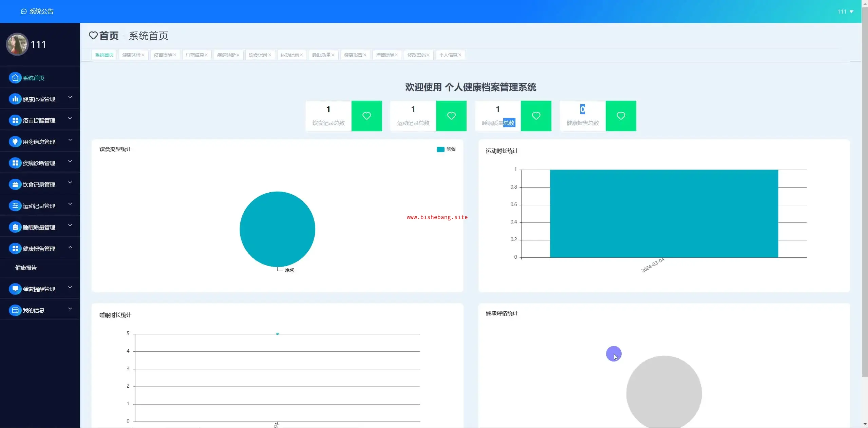Click the monitor icon for 弹窗提醒管理
This screenshot has height=428, width=868.
(15, 289)
